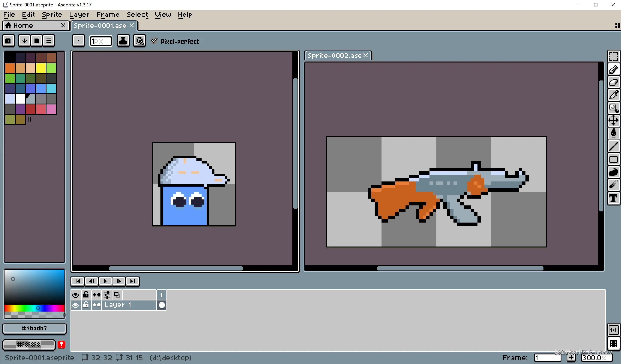
Task: Open the brush type selector
Action: point(79,41)
